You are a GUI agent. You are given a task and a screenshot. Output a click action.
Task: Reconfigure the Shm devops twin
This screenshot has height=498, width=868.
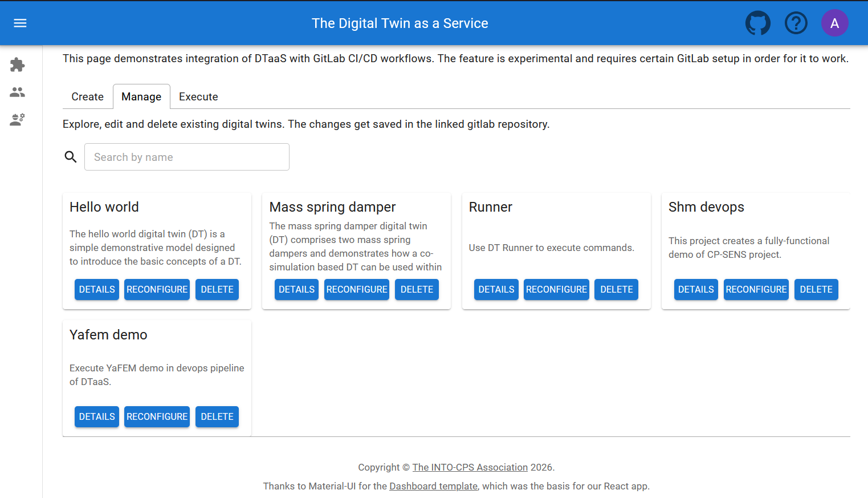click(756, 289)
